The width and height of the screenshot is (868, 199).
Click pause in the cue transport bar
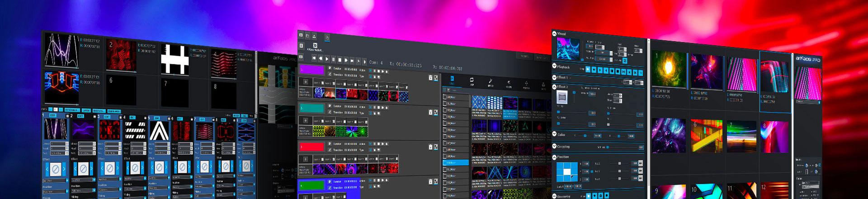(333, 59)
